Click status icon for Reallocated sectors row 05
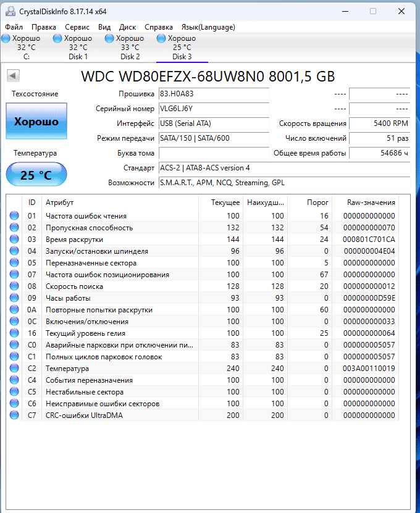This screenshot has height=513, width=420. click(14, 263)
